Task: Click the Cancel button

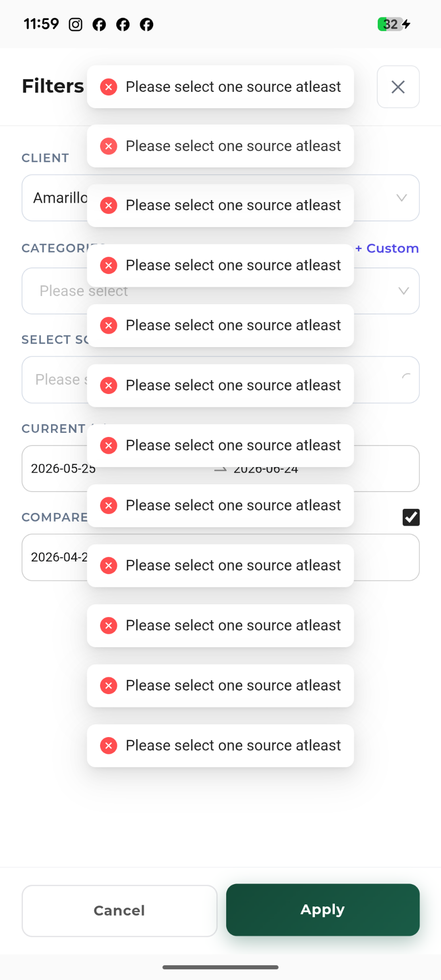Action: (119, 911)
